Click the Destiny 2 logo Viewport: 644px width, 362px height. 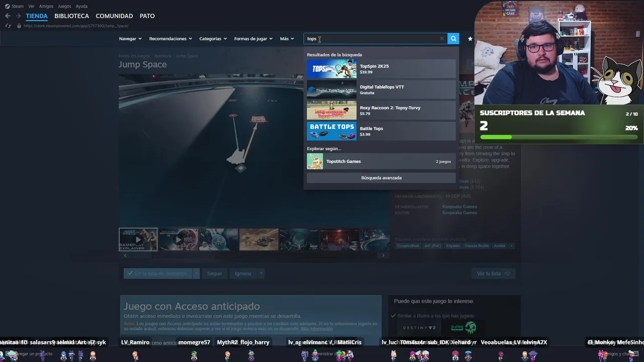coord(419,328)
